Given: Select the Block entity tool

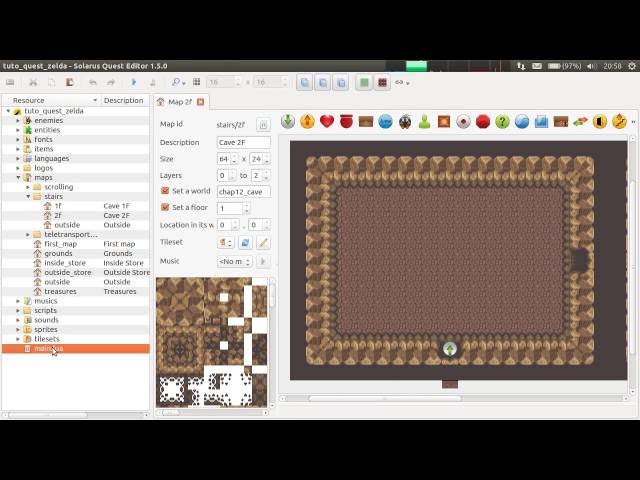Looking at the screenshot, I should point(444,122).
